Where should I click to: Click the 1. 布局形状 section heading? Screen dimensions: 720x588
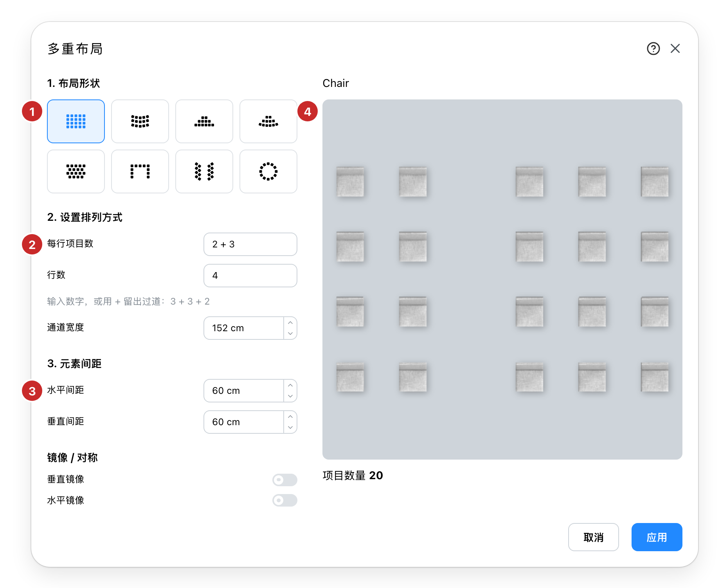coord(74,83)
